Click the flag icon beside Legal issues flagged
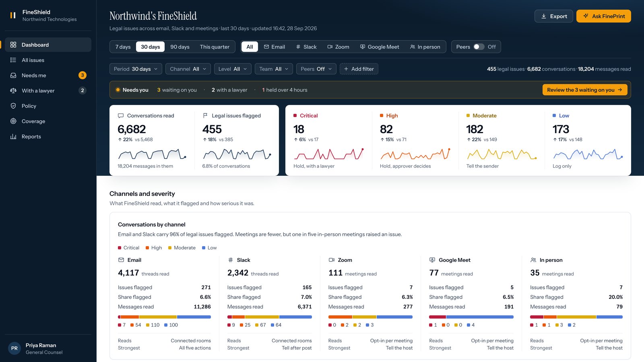 coord(205,115)
